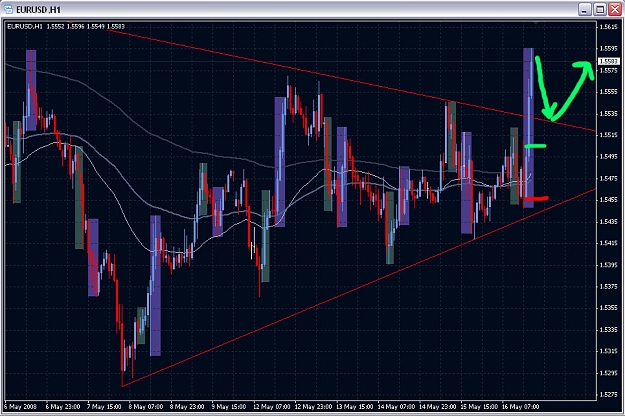Image resolution: width=625 pixels, height=416 pixels.
Task: Click the 16 May 07:00 time label
Action: click(x=521, y=407)
